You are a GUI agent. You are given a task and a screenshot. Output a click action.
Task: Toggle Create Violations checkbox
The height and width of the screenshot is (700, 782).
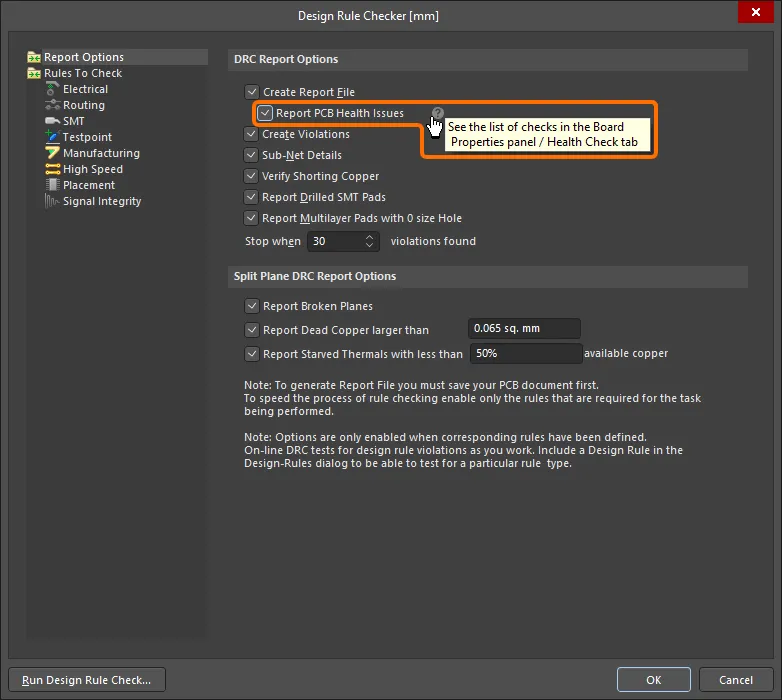251,134
